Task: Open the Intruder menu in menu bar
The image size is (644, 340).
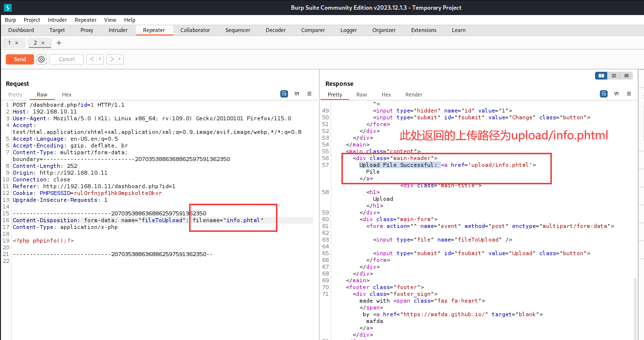Action: point(58,20)
